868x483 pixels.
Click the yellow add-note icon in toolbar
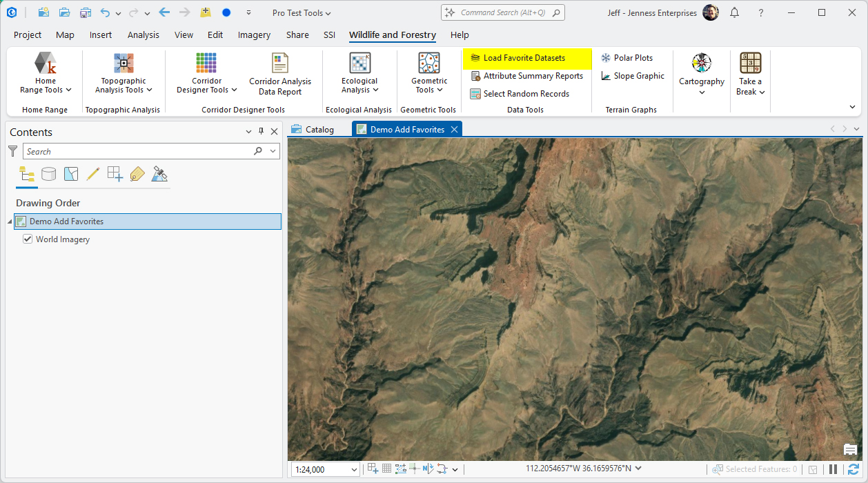point(205,12)
